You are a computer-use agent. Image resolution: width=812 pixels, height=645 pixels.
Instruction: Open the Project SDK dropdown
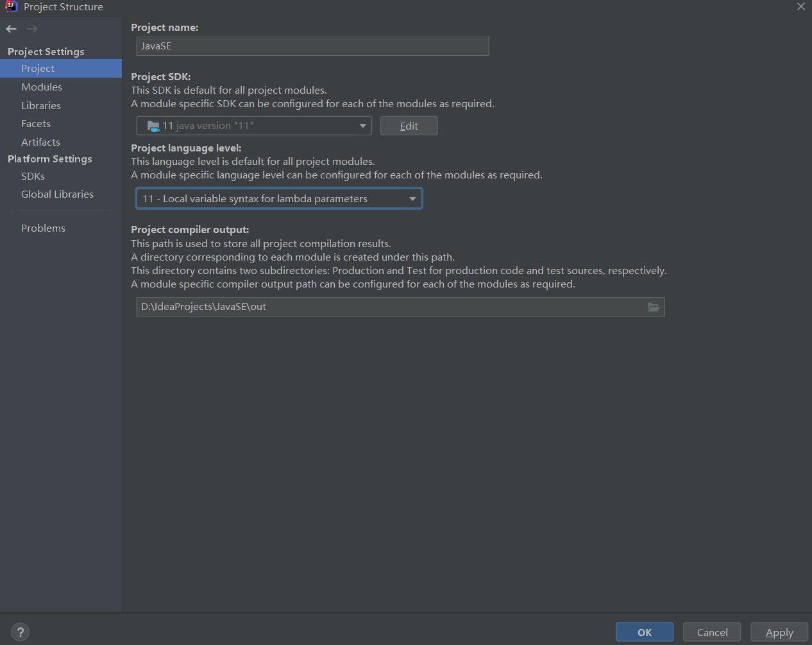[254, 126]
